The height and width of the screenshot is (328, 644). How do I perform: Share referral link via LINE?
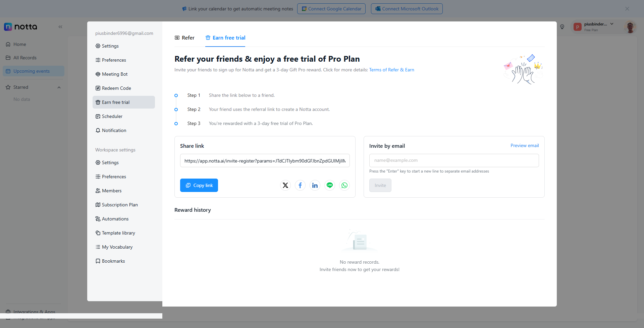(x=330, y=185)
